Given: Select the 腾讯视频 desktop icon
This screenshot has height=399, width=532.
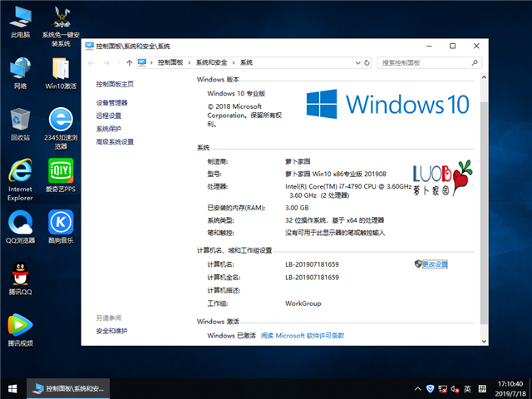Looking at the screenshot, I should (x=21, y=325).
